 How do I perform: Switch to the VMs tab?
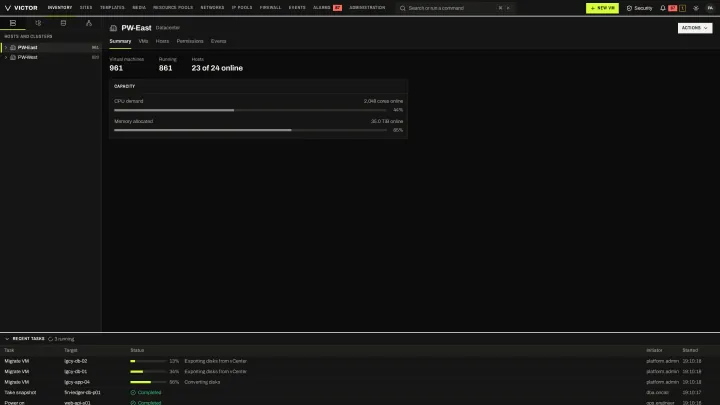[143, 41]
